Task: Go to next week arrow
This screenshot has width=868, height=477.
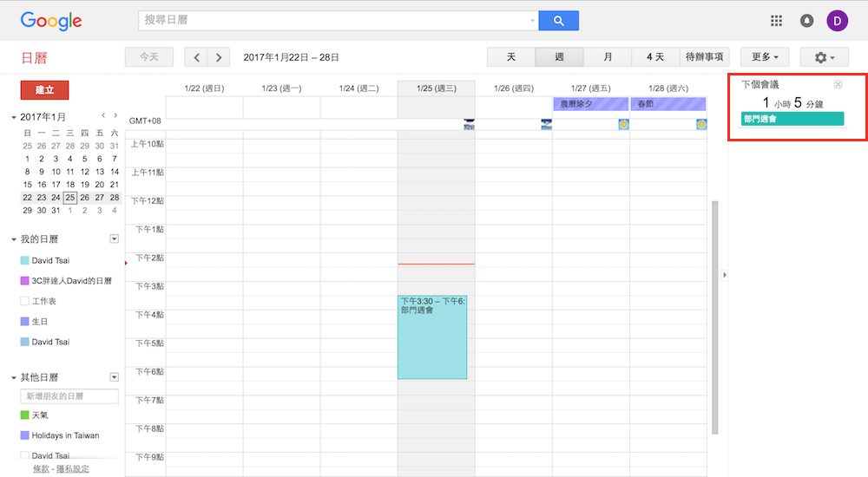Action: coord(219,57)
